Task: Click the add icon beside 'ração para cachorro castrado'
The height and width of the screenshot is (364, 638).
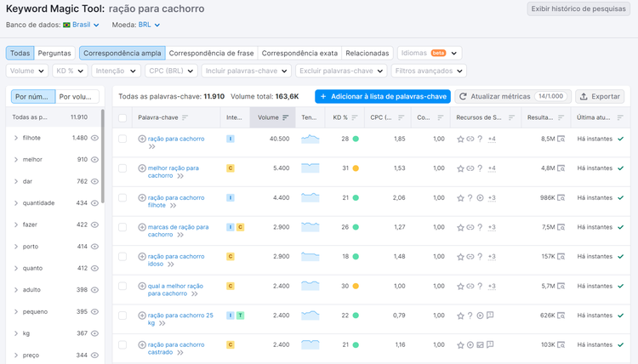Action: tap(142, 344)
